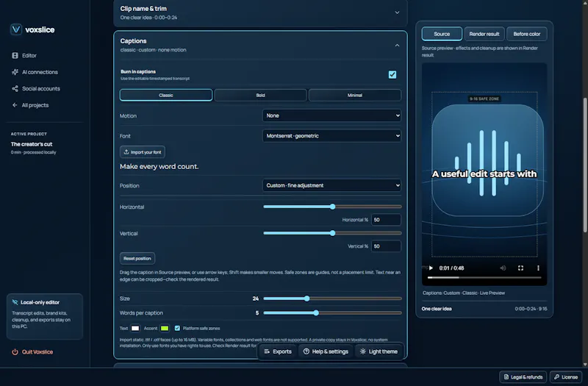Select The creator's cut active project
Viewport: 588px width, 386px height.
[x=32, y=144]
